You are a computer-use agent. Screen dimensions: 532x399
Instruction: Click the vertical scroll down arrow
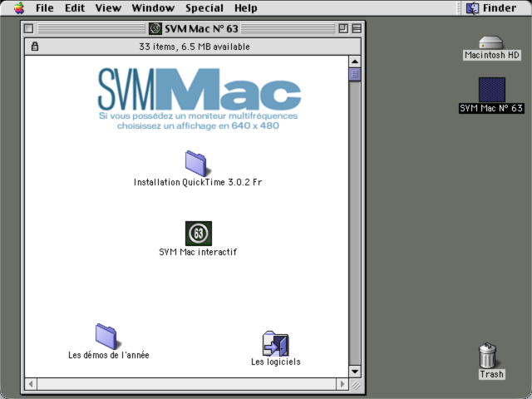coord(355,372)
